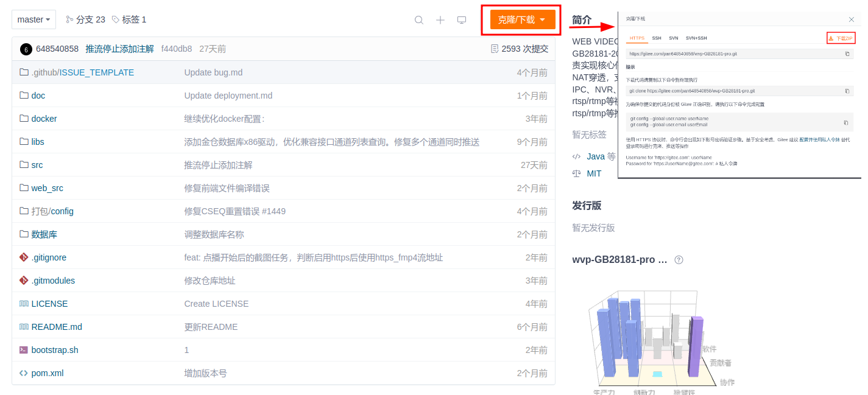Open the pom.xml file
Image resolution: width=868 pixels, height=395 pixels.
click(x=47, y=373)
